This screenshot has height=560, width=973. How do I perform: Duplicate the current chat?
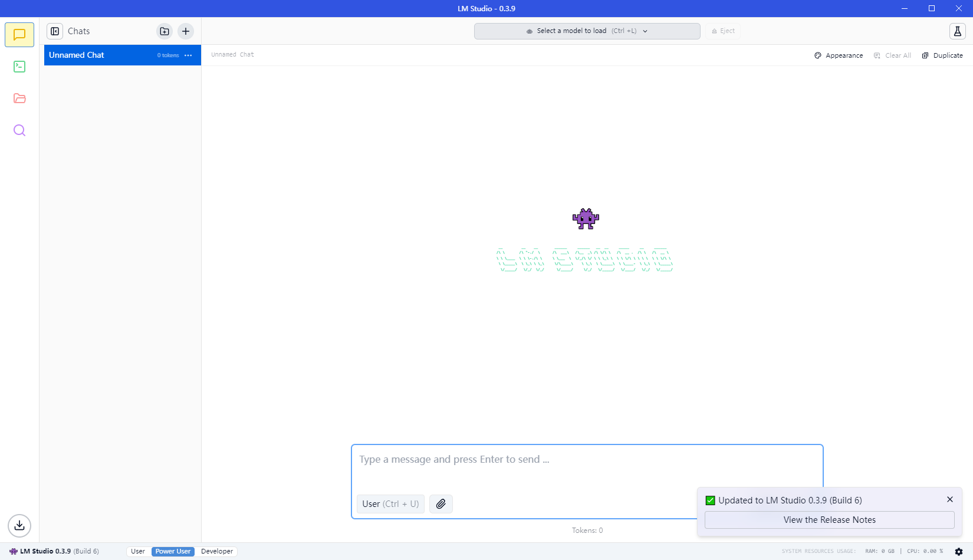point(942,55)
